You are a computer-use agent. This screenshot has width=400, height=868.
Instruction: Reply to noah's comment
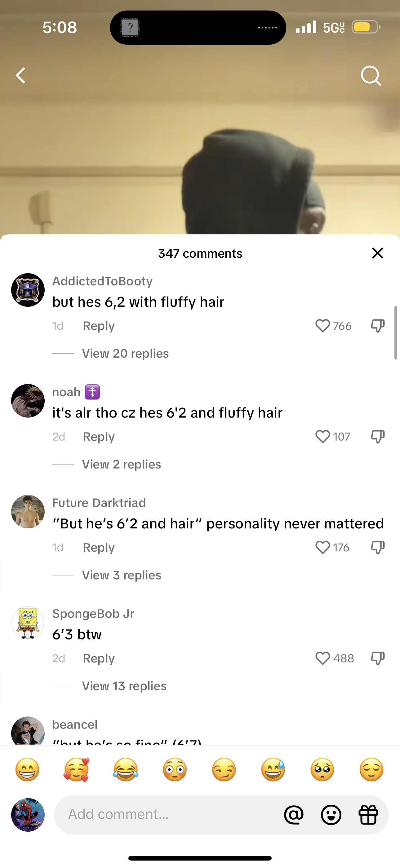pos(99,437)
